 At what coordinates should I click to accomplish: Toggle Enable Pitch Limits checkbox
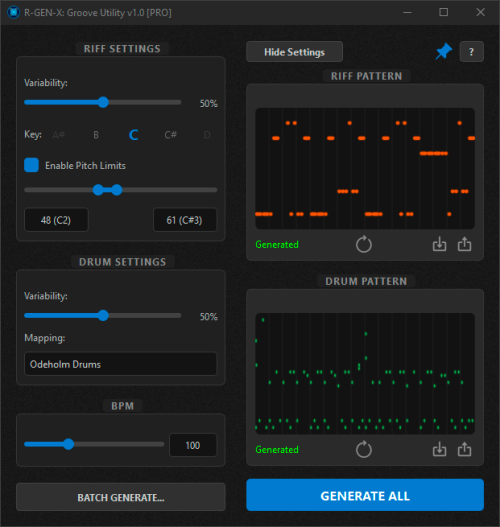(31, 165)
